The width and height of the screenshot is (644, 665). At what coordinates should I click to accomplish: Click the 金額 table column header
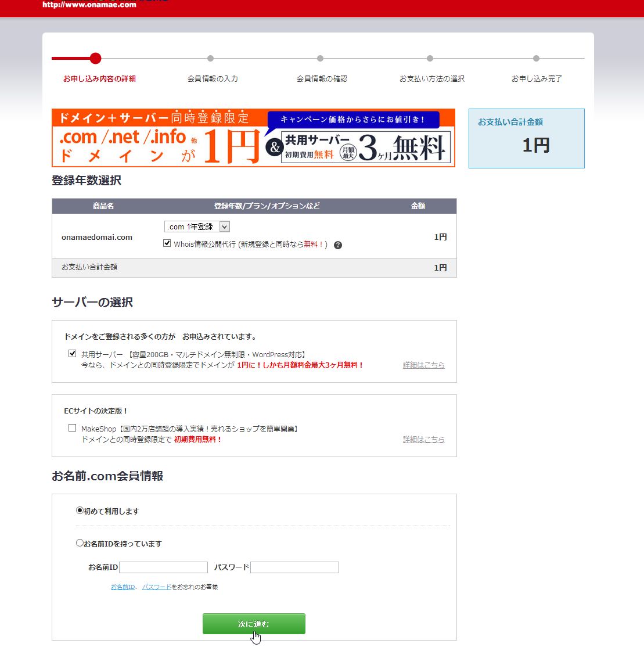(x=418, y=206)
